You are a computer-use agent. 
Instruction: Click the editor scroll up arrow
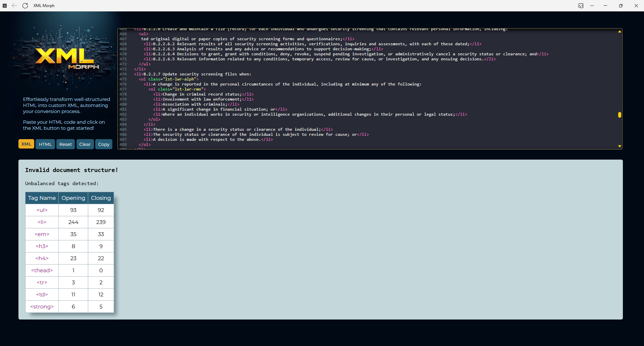(620, 32)
